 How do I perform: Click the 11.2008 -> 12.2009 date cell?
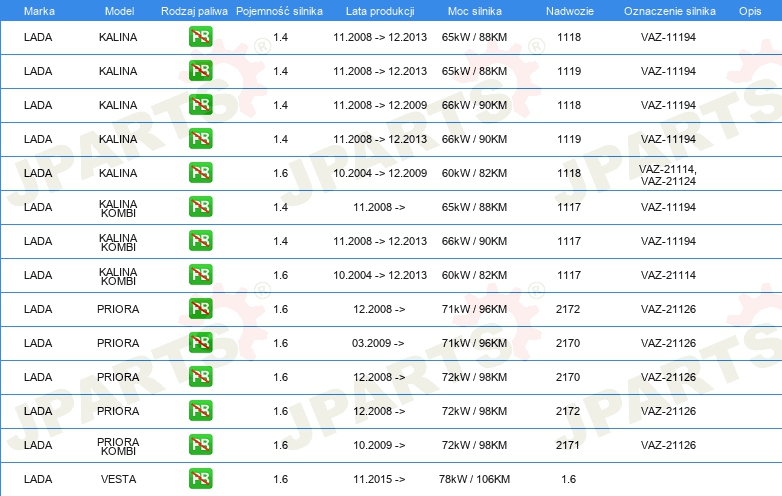click(x=380, y=105)
